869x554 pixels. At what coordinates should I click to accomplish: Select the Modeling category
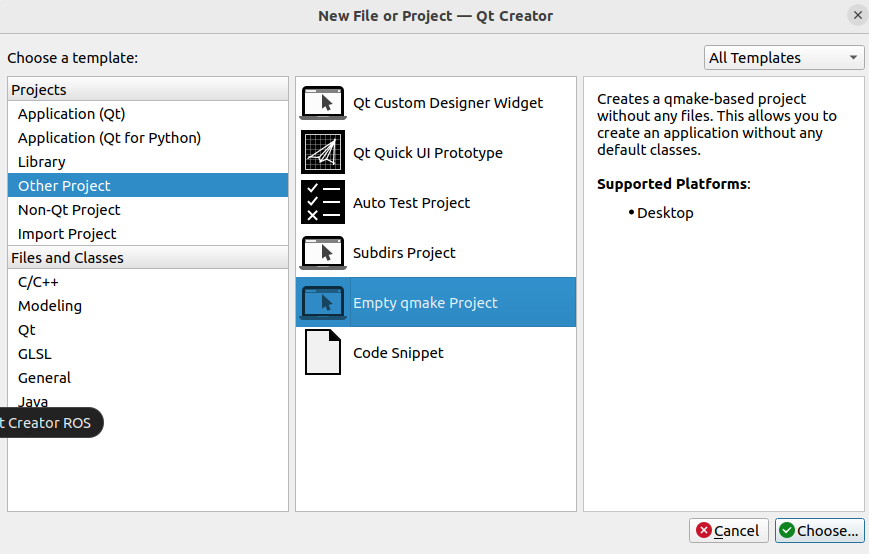[148, 306]
